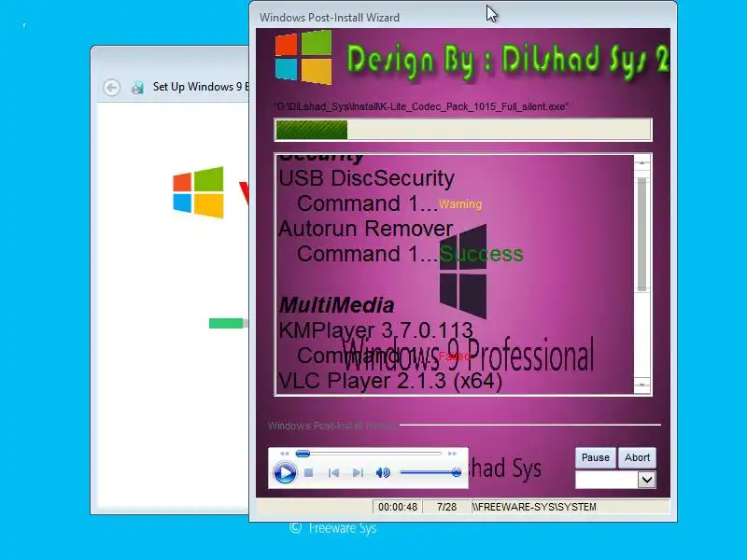The image size is (747, 560).
Task: Select the Autorun Remover entry
Action: click(x=365, y=229)
